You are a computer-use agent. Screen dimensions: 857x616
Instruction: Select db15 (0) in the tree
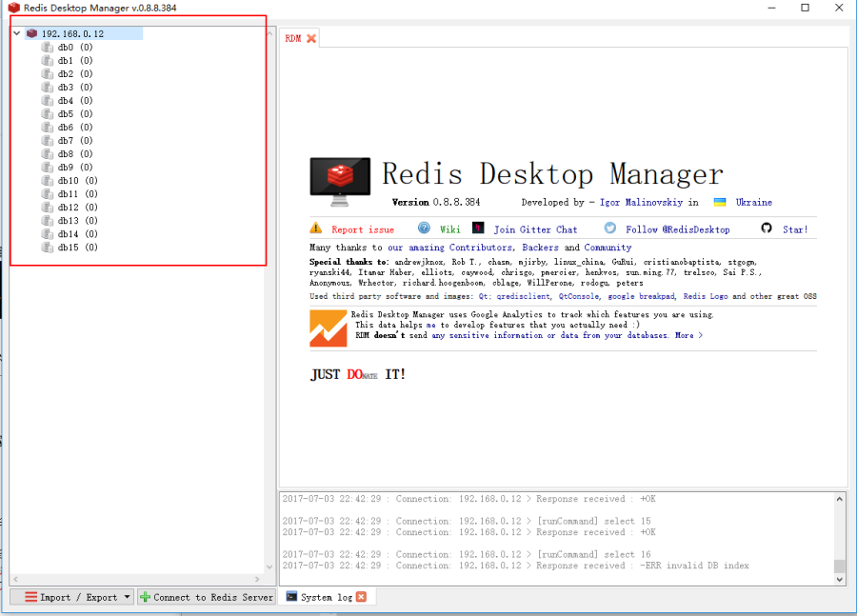click(78, 248)
